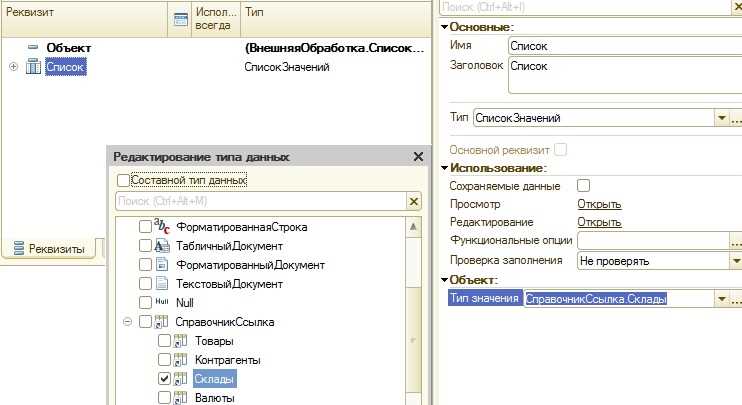Click the Тип значения property label
The image size is (742, 405).
(x=485, y=298)
